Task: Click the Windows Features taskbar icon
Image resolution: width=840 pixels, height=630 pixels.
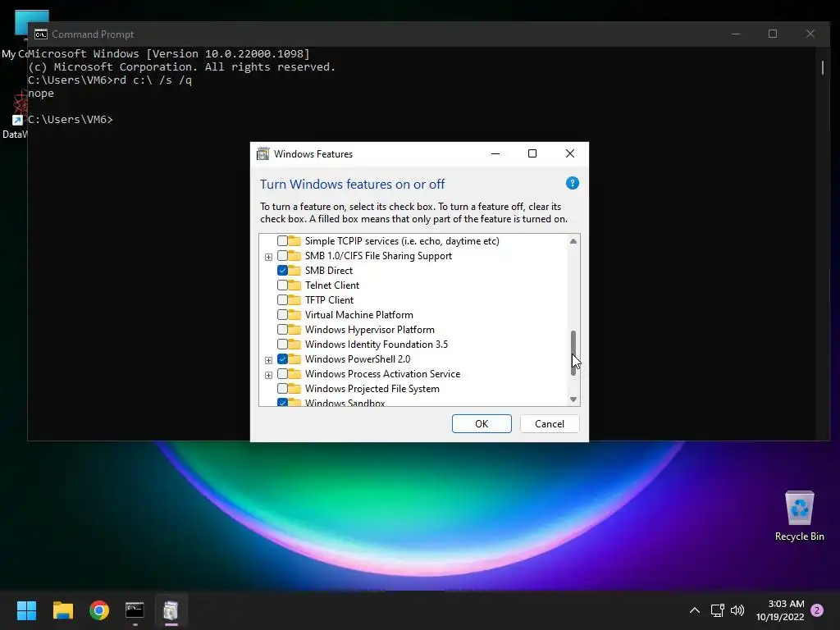Action: point(171,610)
